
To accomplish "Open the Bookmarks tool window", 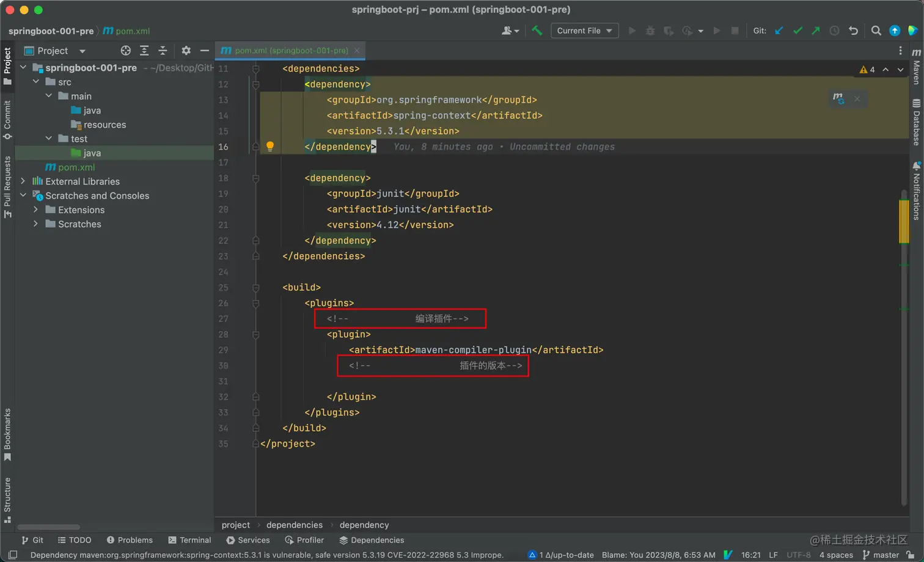I will tap(7, 435).
